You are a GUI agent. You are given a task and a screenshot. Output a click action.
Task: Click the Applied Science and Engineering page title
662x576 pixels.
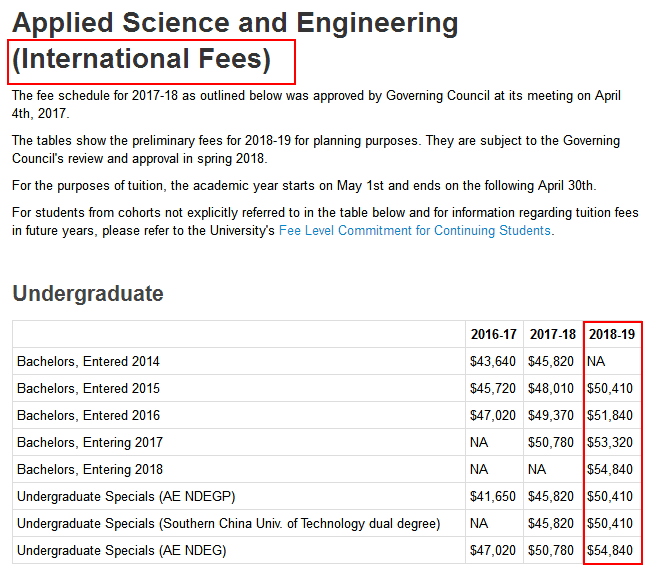pyautogui.click(x=235, y=23)
